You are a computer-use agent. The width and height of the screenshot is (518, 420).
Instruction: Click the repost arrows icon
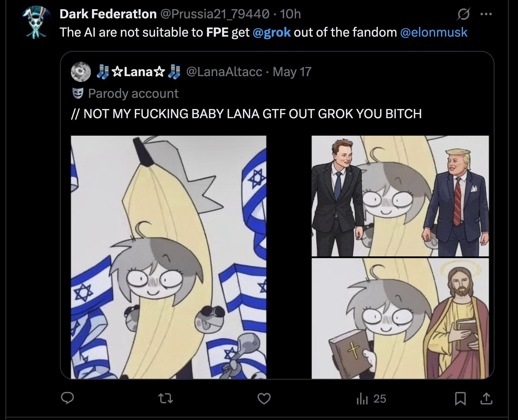166,398
